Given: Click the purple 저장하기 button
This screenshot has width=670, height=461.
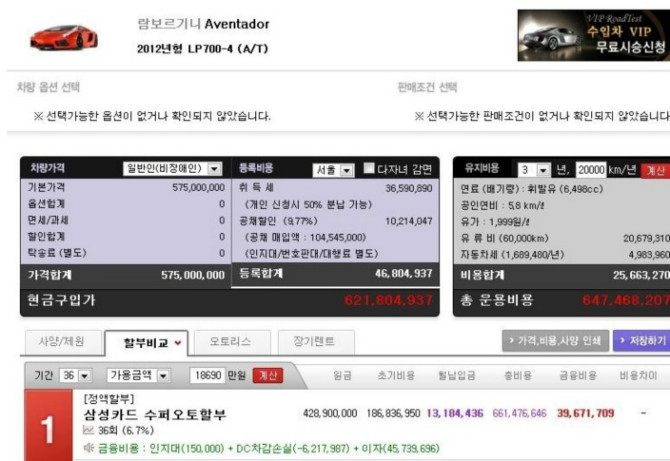Looking at the screenshot, I should click(x=642, y=342).
